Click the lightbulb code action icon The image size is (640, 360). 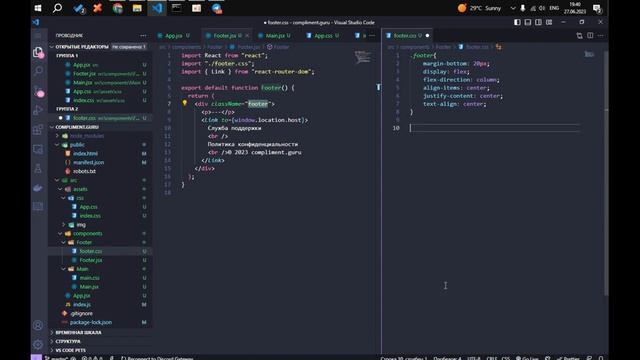point(184,103)
